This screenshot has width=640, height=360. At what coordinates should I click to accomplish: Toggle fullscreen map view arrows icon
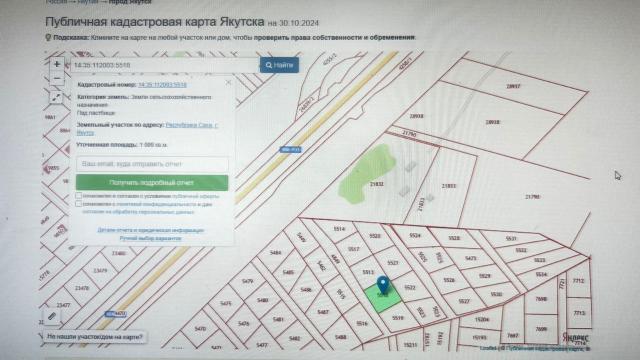[x=56, y=97]
